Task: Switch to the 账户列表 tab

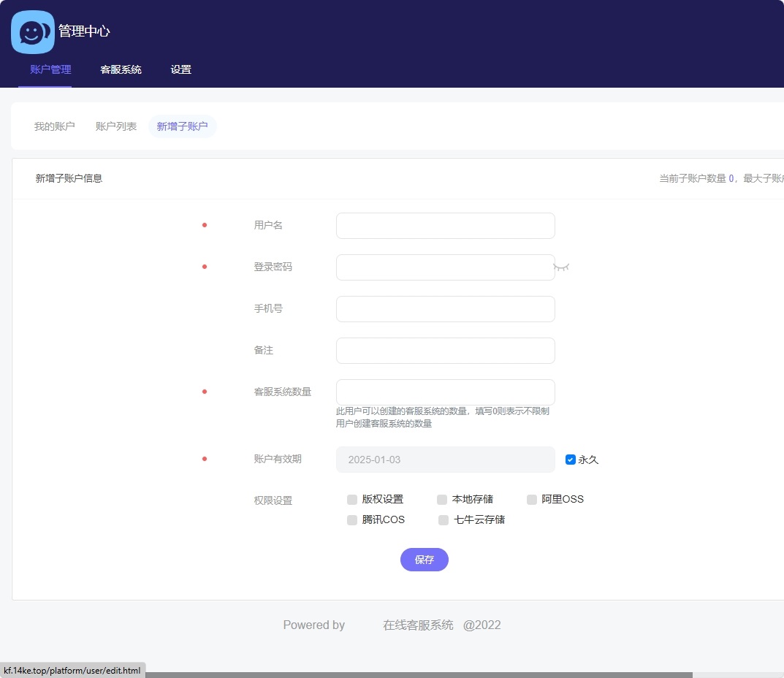Action: point(116,126)
